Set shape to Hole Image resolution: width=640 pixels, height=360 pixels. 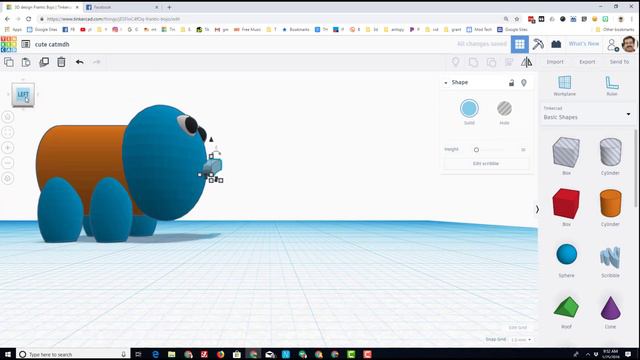(504, 109)
